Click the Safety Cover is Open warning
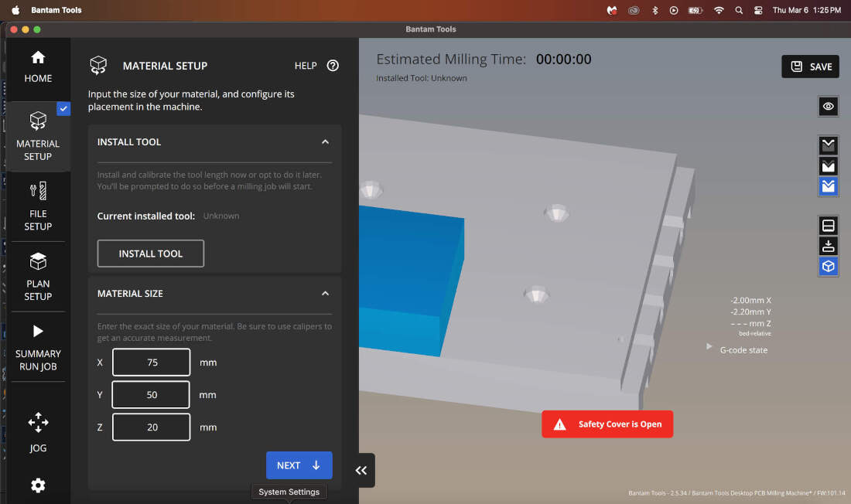 click(607, 424)
